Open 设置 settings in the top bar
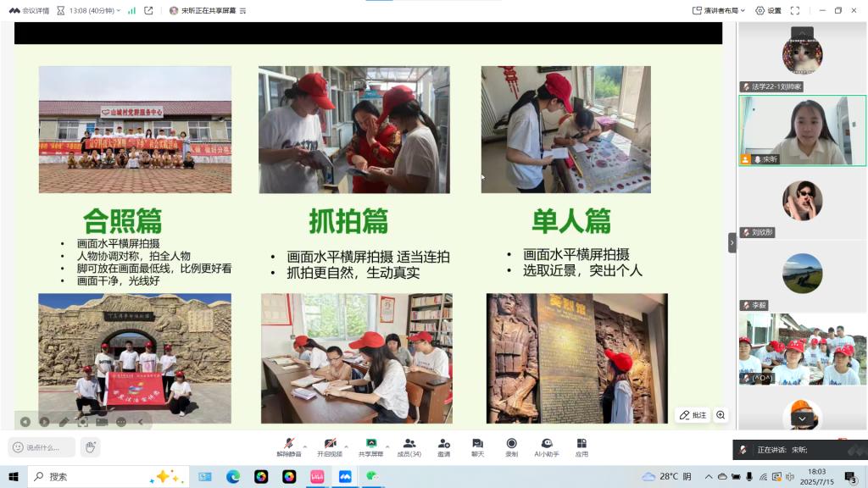The image size is (868, 488). pos(768,10)
